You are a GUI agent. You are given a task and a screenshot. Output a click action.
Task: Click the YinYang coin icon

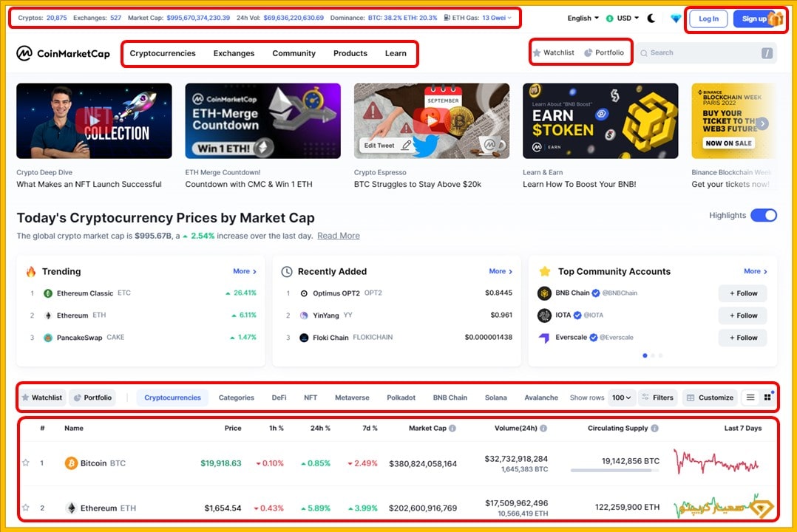(304, 316)
